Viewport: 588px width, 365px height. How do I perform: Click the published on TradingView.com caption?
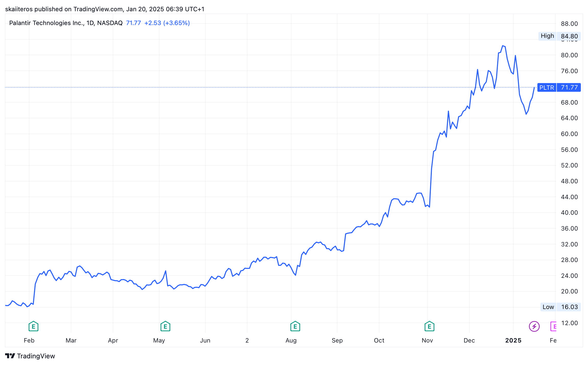pos(105,9)
